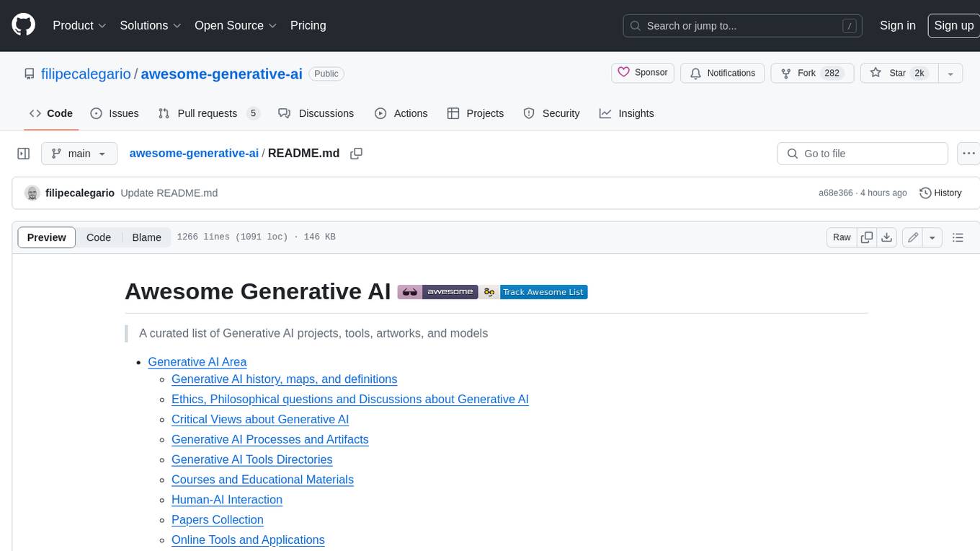Toggle the file tree side panel

(x=24, y=154)
